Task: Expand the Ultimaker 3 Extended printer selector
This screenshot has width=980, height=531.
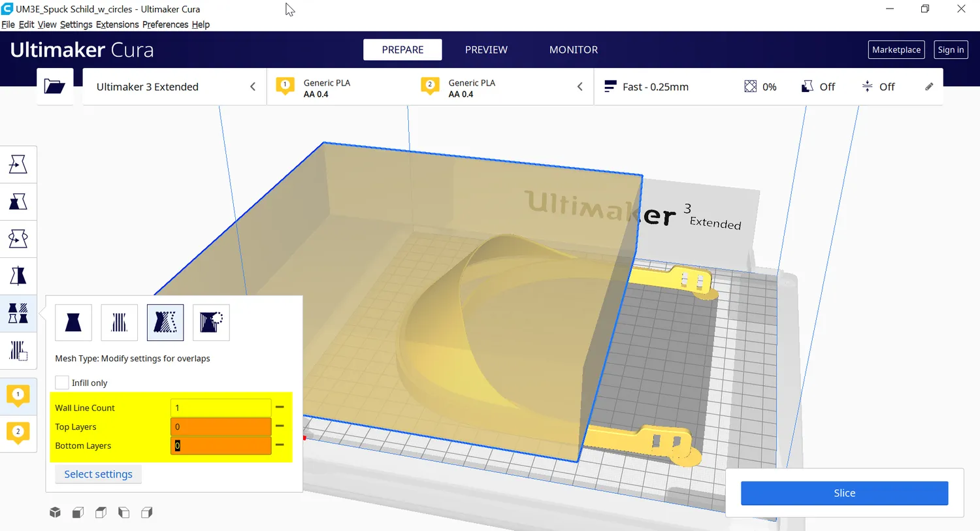Action: [175, 86]
